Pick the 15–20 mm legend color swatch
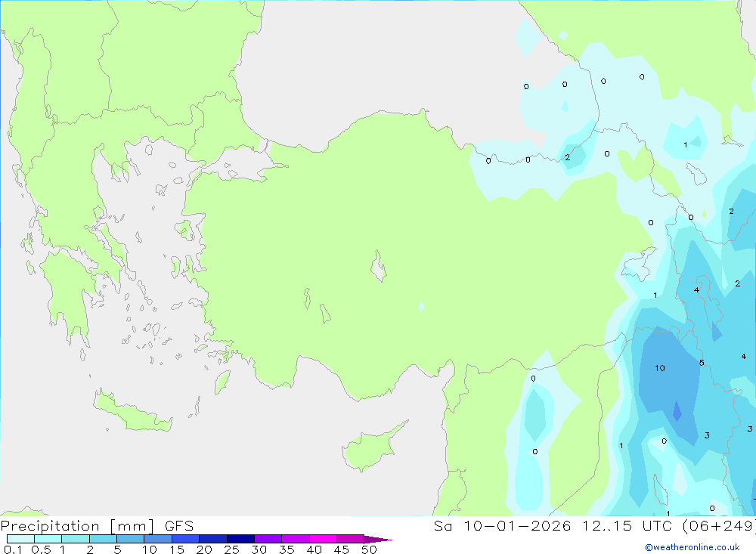 (186, 539)
